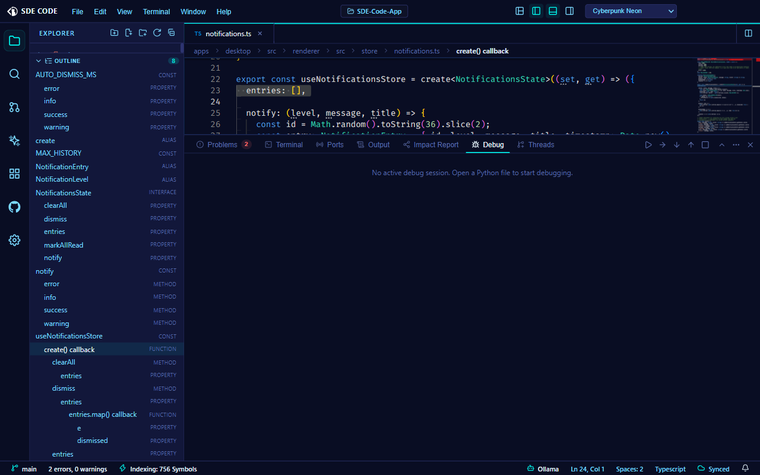
Task: Switch to the Threads panel tab
Action: [535, 144]
